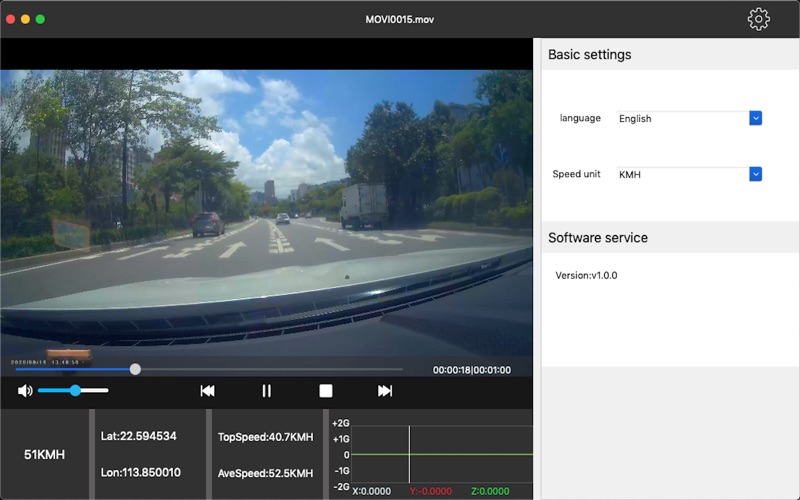This screenshot has width=800, height=500.
Task: Click the TopSpeed:40.7KMH readout
Action: (265, 437)
